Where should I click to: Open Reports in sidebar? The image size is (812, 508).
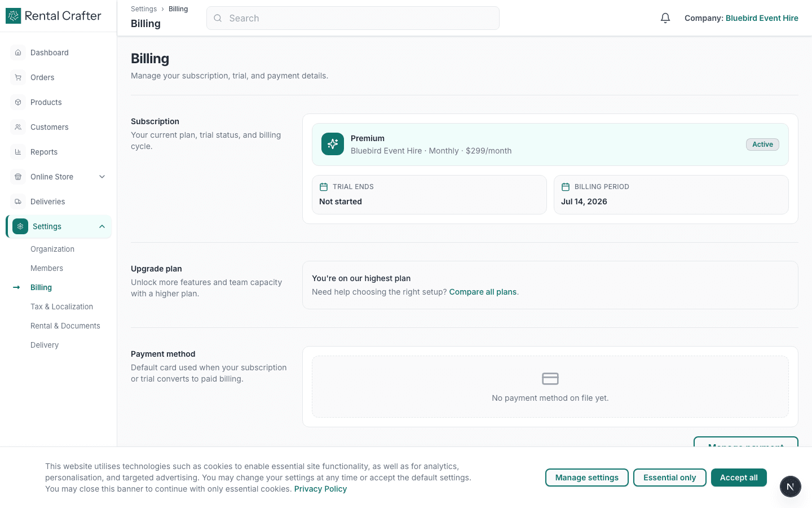(59, 152)
